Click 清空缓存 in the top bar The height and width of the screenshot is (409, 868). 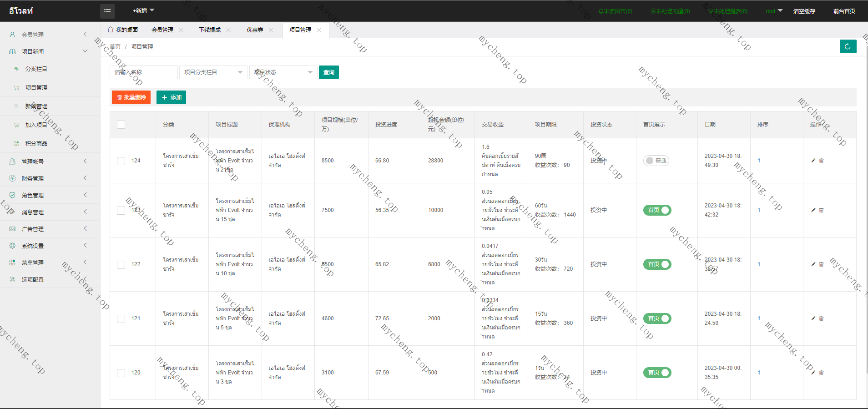click(804, 11)
